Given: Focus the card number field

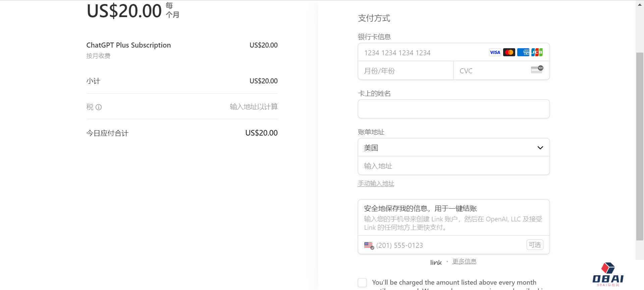Looking at the screenshot, I should point(423,53).
